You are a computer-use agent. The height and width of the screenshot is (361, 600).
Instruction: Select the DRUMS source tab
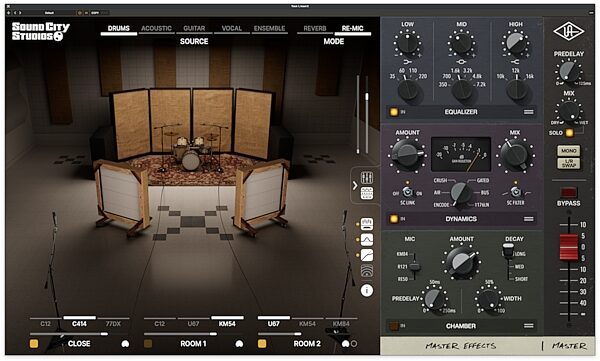coord(119,28)
